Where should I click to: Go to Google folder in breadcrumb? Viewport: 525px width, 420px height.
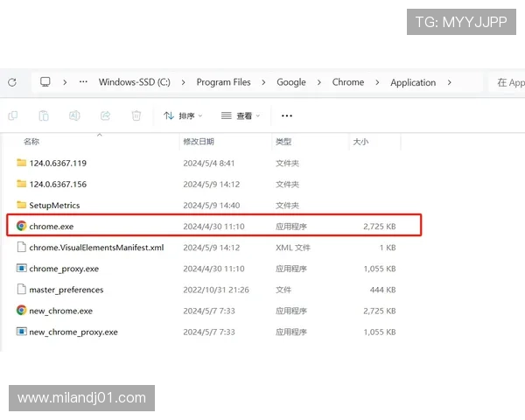click(x=291, y=82)
